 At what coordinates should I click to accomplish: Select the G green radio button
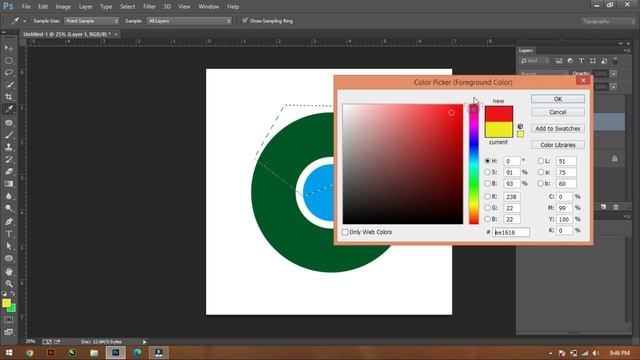point(487,208)
